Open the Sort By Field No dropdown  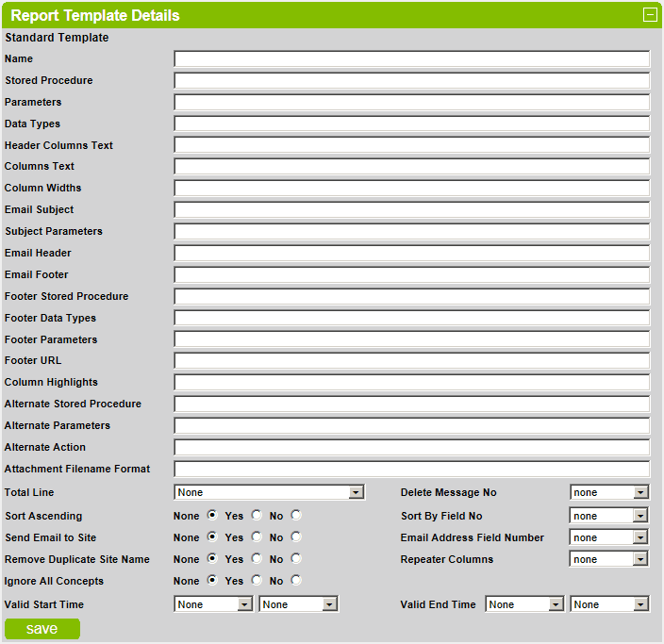click(x=608, y=516)
